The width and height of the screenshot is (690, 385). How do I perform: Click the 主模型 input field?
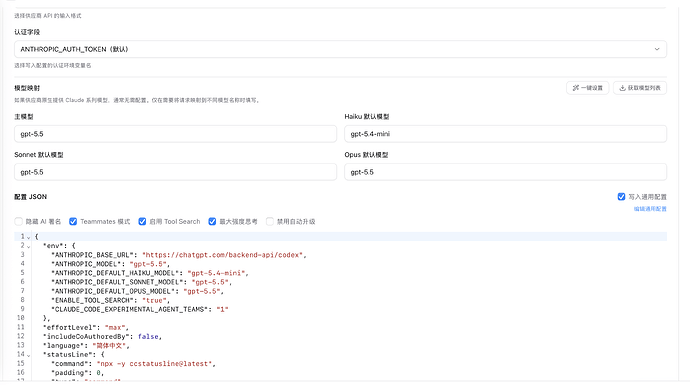(x=175, y=134)
